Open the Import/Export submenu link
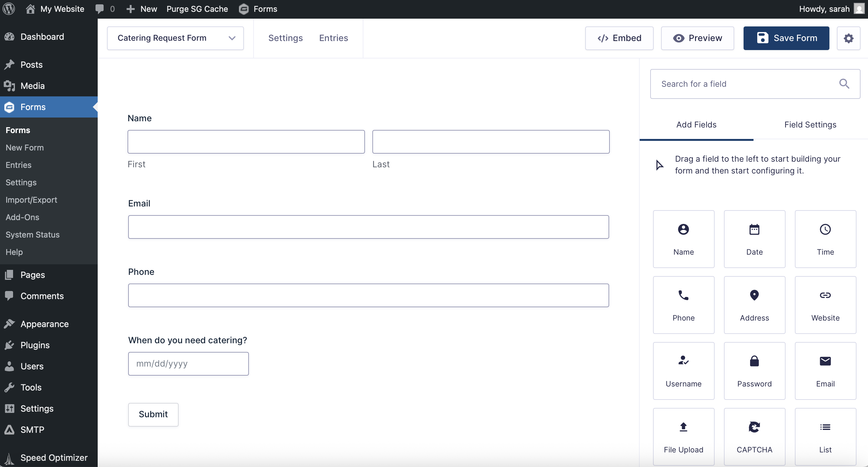The height and width of the screenshot is (467, 868). click(31, 200)
